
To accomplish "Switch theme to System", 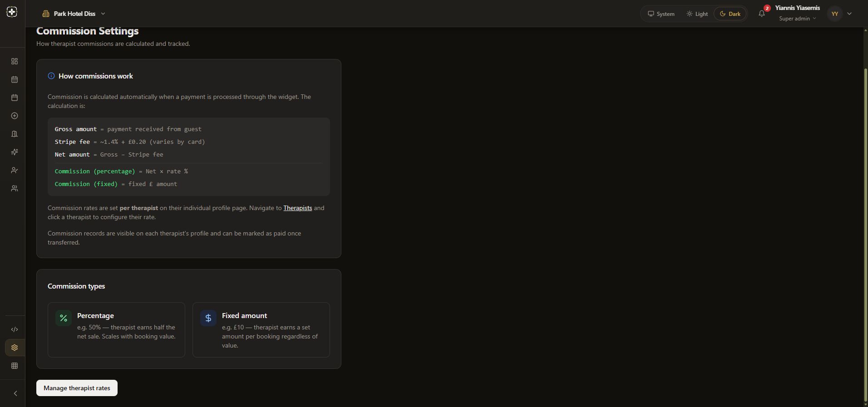I will 661,14.
